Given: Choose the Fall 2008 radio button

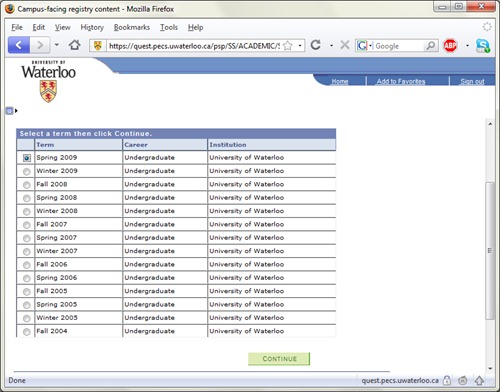Looking at the screenshot, I should pyautogui.click(x=27, y=185).
